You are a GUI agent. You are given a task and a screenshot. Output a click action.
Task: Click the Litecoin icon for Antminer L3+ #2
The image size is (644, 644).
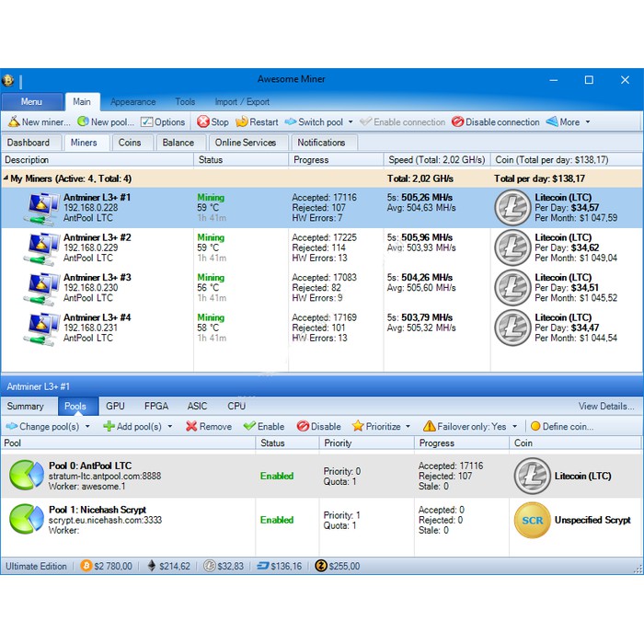coord(512,247)
